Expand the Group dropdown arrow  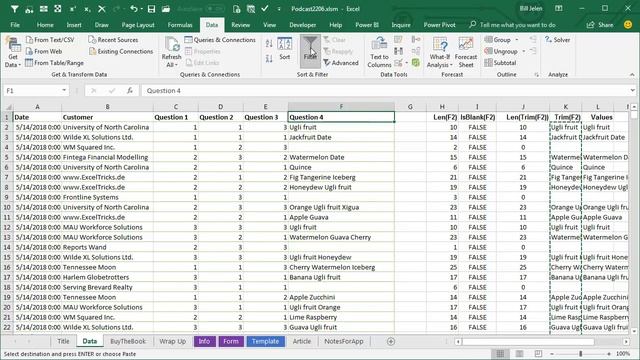click(x=517, y=40)
